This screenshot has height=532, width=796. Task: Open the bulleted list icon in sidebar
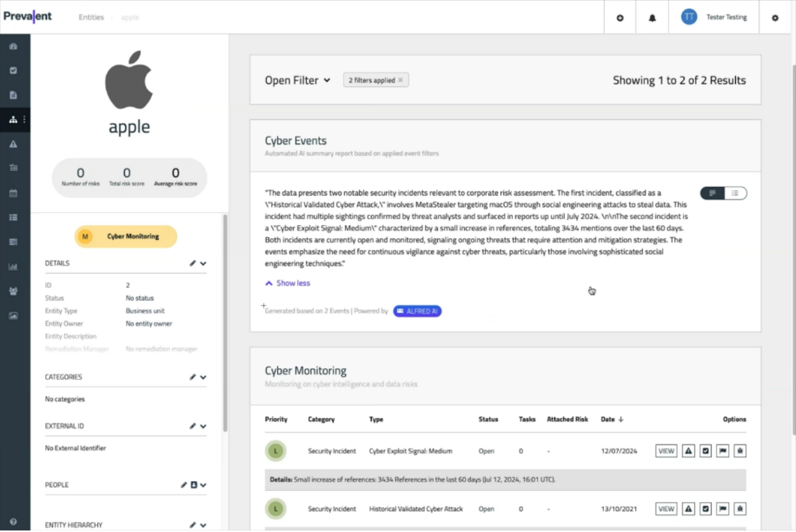coord(13,218)
